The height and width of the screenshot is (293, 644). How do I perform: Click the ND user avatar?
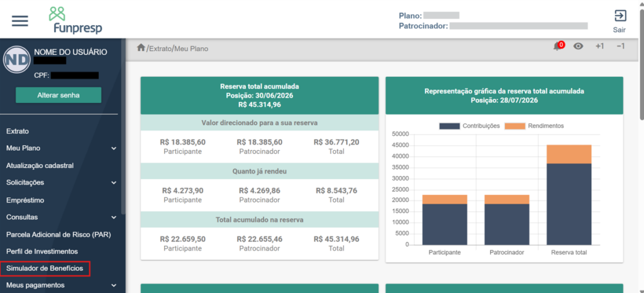(x=16, y=60)
